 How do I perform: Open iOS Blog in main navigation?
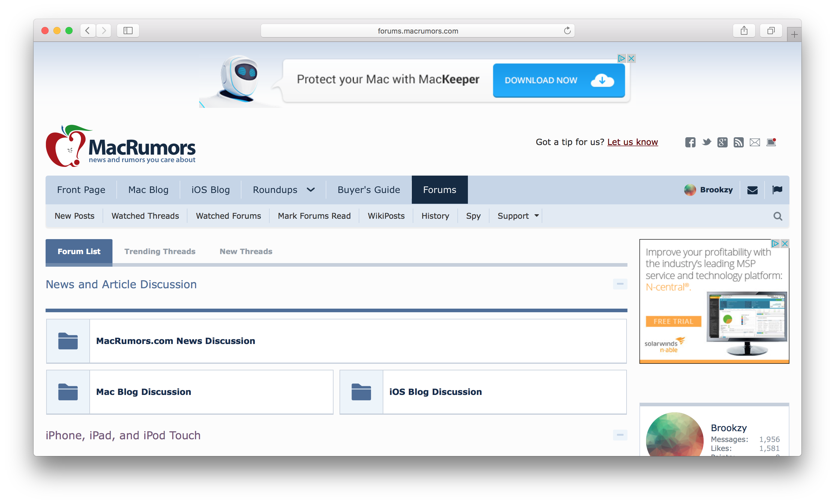211,190
